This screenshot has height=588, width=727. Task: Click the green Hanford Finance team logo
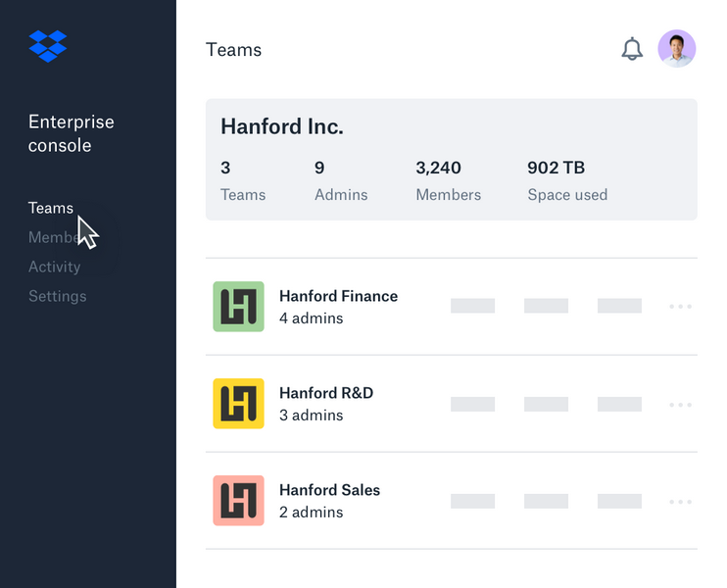(x=238, y=307)
